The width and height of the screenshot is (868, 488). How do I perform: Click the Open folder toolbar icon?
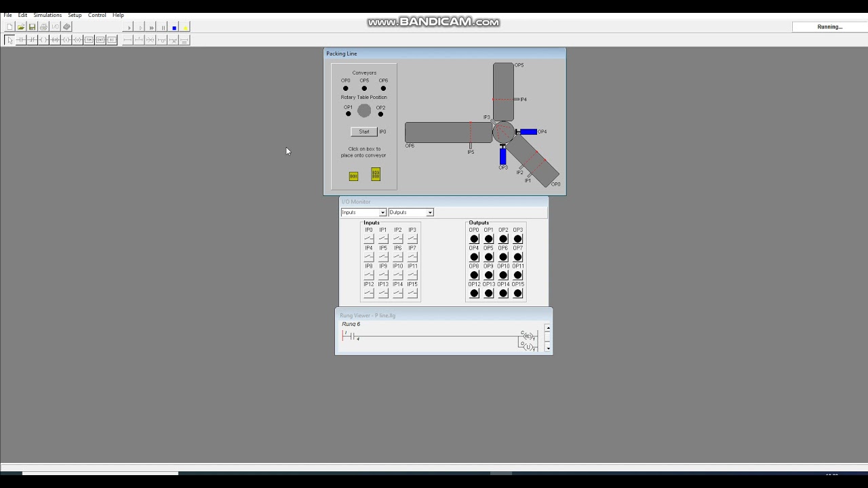coord(21,27)
